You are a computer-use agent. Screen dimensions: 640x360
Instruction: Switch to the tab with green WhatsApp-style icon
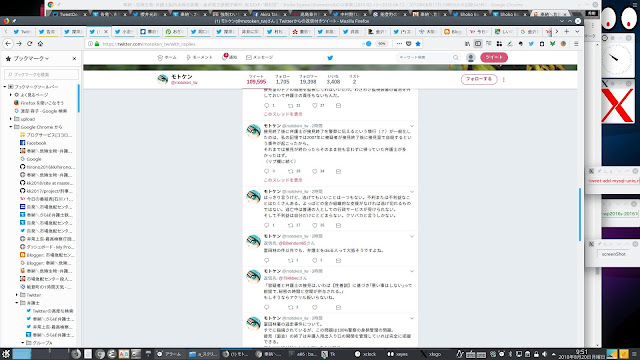174,31
